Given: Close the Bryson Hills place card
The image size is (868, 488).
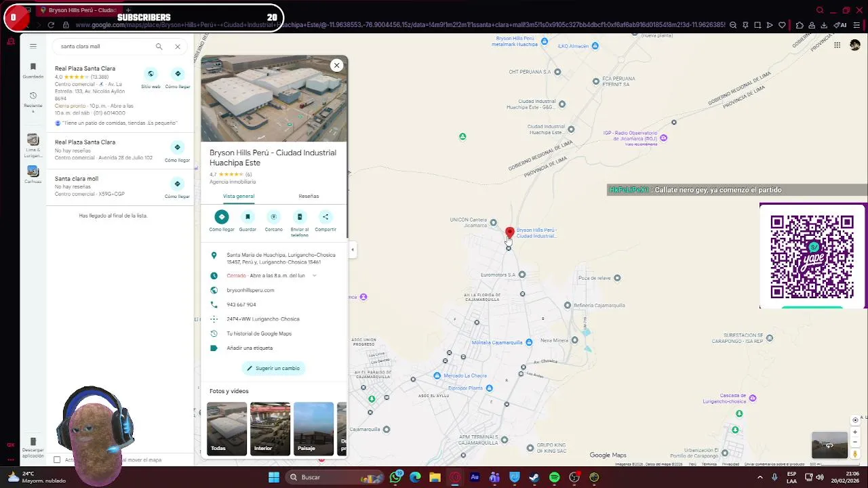Looking at the screenshot, I should click(336, 65).
